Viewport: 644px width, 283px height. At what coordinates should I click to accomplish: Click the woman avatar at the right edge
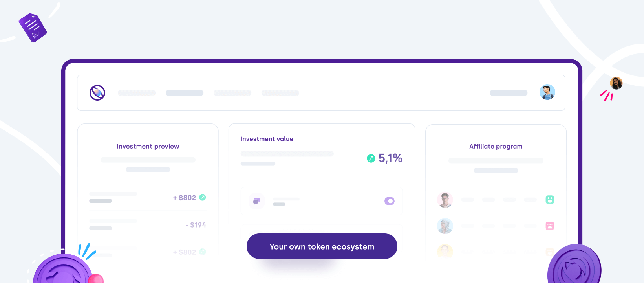(616, 83)
